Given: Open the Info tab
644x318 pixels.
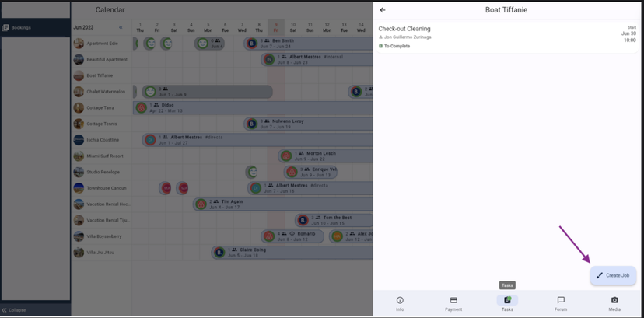Looking at the screenshot, I should coord(400,304).
